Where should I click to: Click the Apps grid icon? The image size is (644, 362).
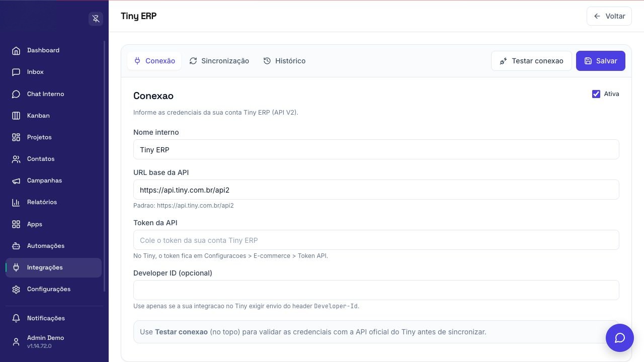point(16,224)
